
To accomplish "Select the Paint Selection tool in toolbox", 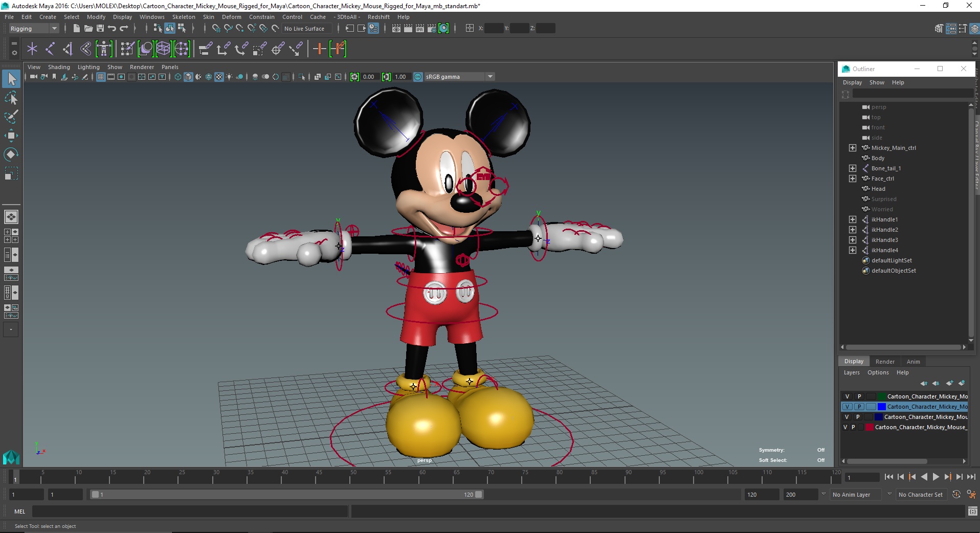I will 11,117.
